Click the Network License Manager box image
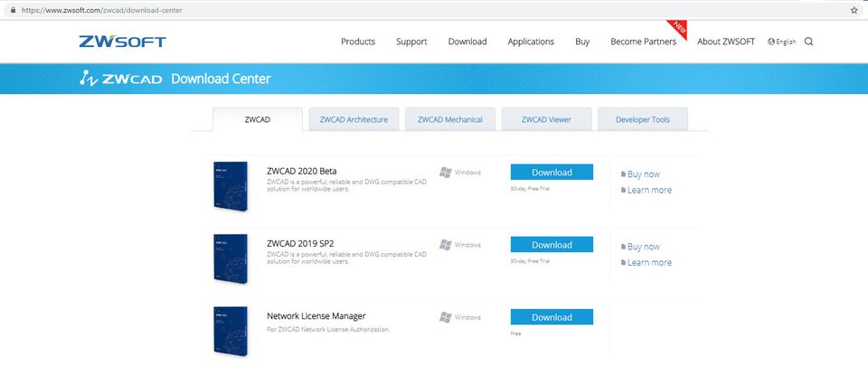This screenshot has height=365, width=868. click(x=231, y=332)
